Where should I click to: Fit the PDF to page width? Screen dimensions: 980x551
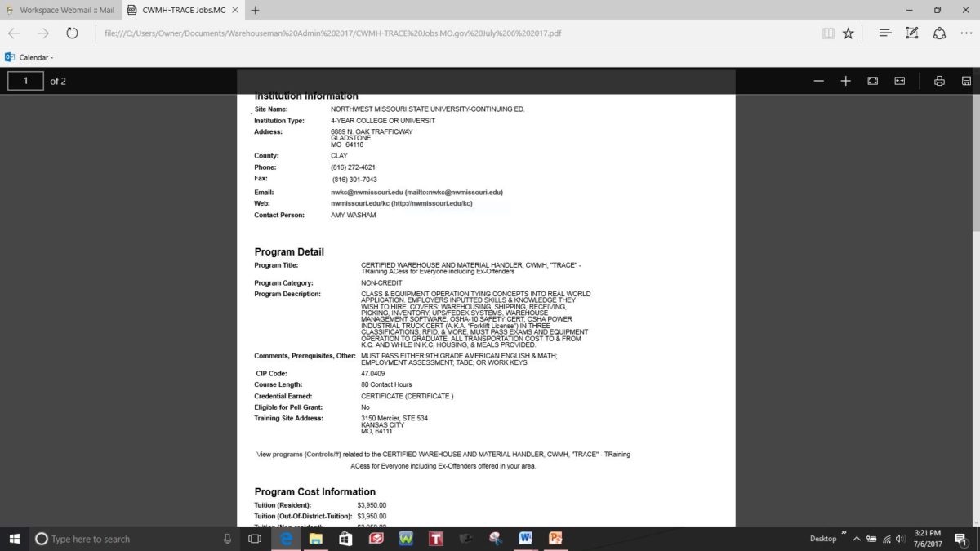pyautogui.click(x=900, y=81)
